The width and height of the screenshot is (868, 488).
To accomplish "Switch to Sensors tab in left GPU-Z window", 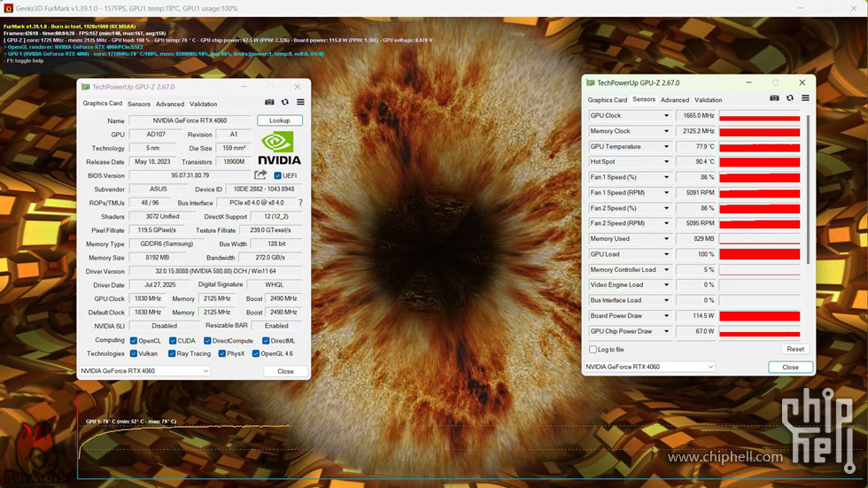I will point(139,104).
